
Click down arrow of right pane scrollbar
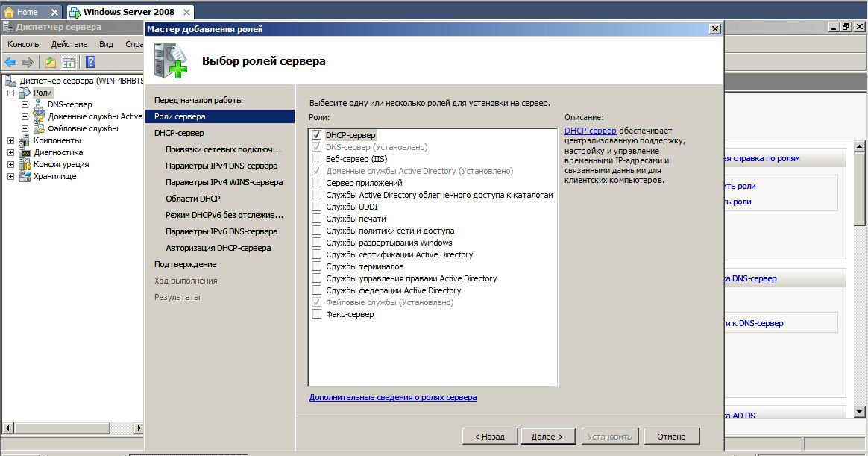[x=859, y=412]
